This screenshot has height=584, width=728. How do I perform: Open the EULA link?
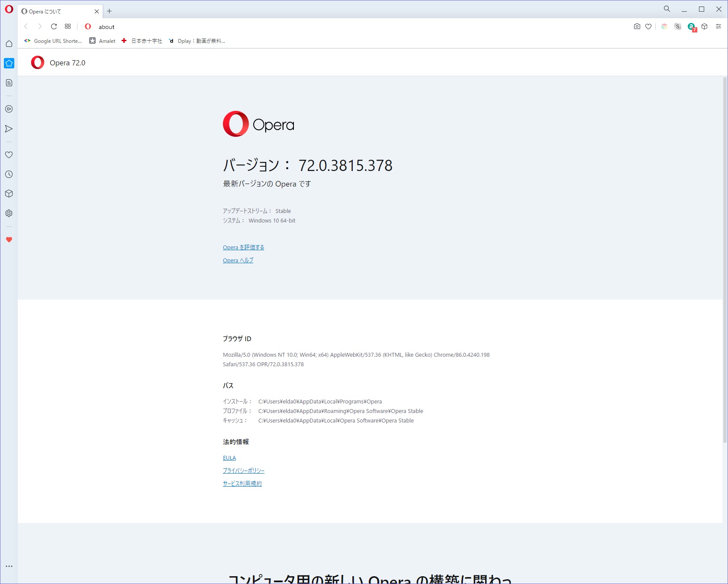coord(229,458)
